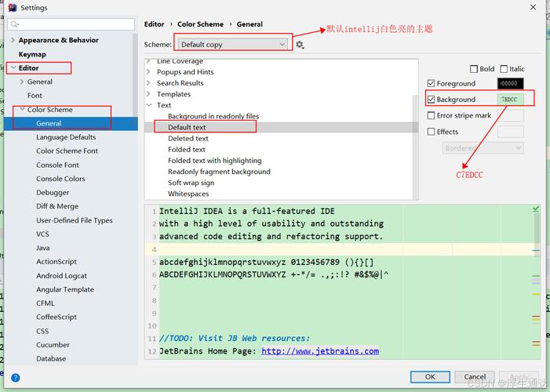Screen dimensions: 550x392
Task: Expand Appearance & Behavior section
Action: coord(13,40)
